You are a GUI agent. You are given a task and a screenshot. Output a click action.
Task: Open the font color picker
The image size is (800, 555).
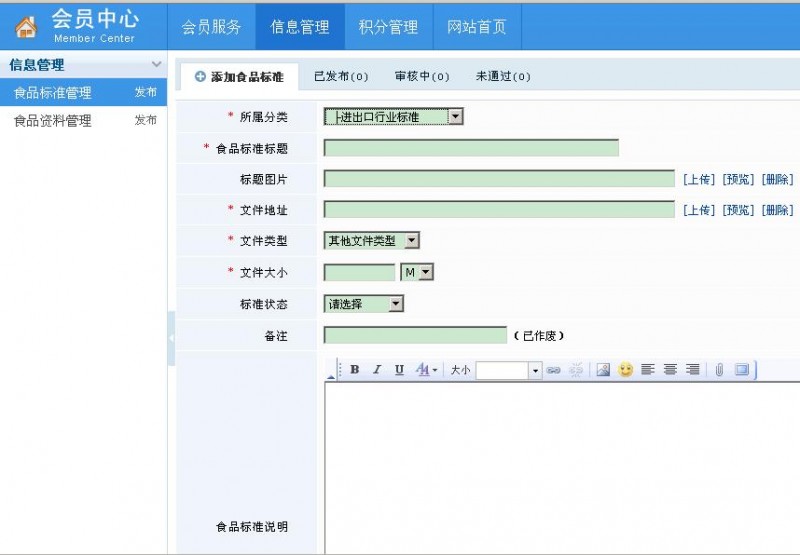click(427, 370)
